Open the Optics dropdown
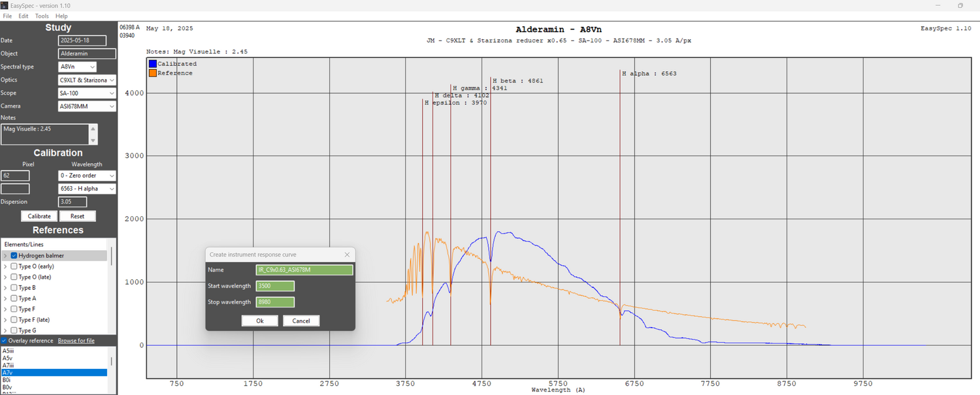 coord(87,80)
